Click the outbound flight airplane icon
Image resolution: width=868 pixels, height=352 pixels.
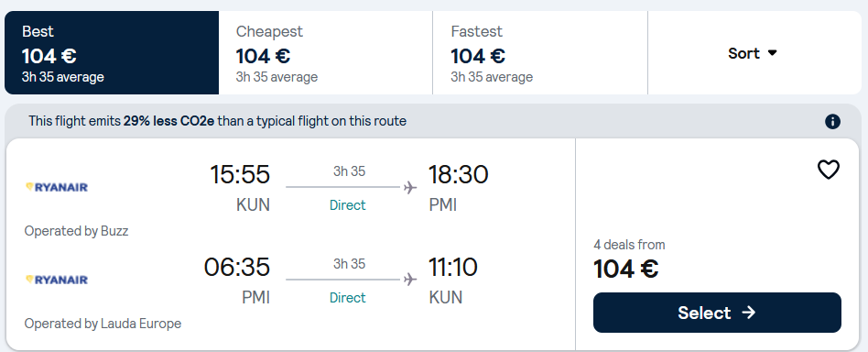[x=409, y=187]
